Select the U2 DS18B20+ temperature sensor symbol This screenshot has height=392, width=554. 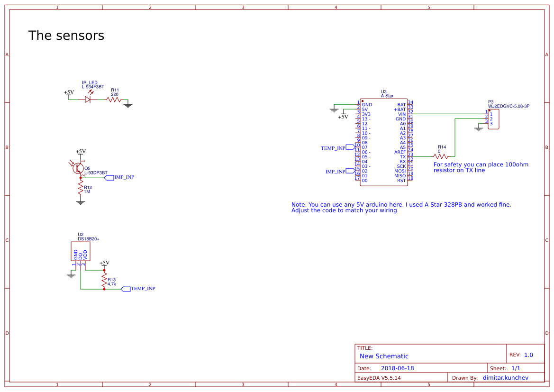tap(80, 251)
